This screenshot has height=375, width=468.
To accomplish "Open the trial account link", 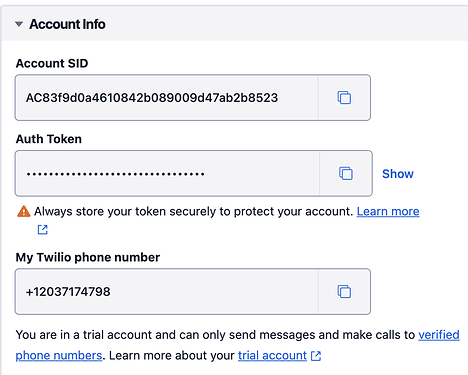I will pos(272,355).
